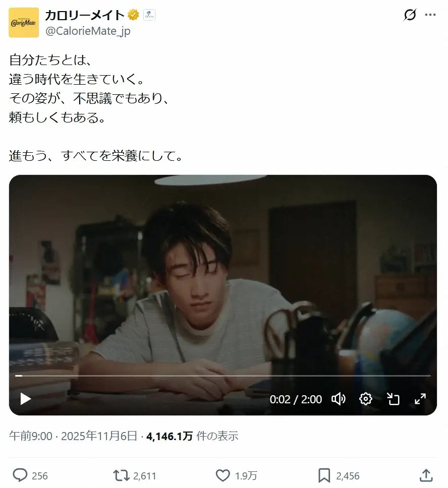Toggle picture-in-picture mode for the video
The width and height of the screenshot is (448, 488).
pyautogui.click(x=393, y=399)
